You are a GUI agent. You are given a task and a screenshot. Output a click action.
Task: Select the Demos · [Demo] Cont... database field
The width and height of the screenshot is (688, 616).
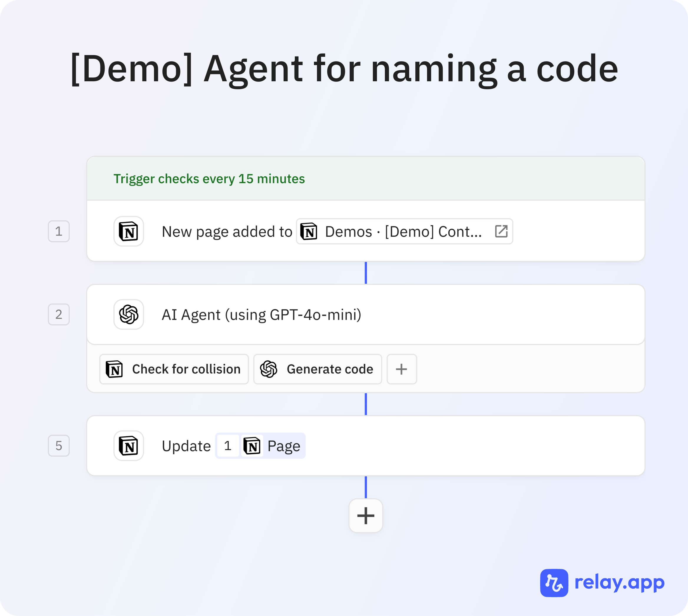click(x=403, y=231)
